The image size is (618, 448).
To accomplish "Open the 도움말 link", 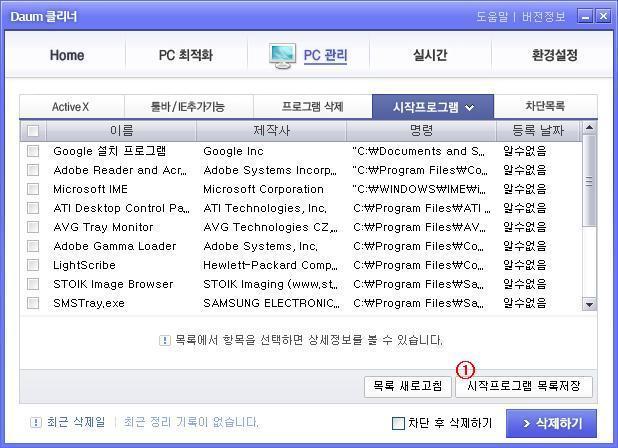I will coord(492,17).
